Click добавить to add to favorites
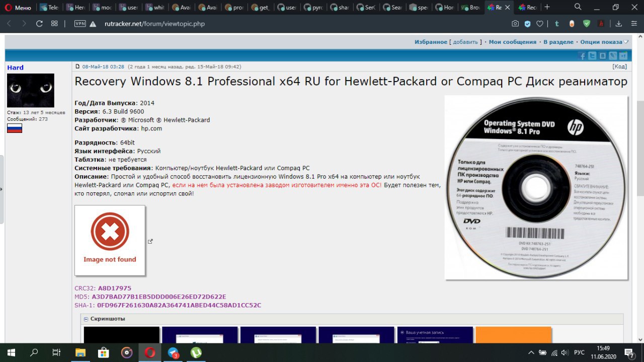This screenshot has height=362, width=644. coord(465,42)
